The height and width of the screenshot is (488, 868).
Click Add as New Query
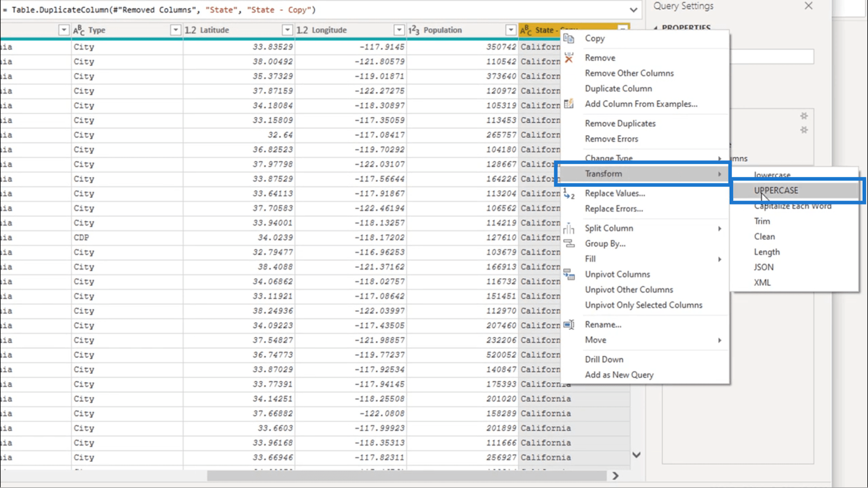click(x=619, y=375)
